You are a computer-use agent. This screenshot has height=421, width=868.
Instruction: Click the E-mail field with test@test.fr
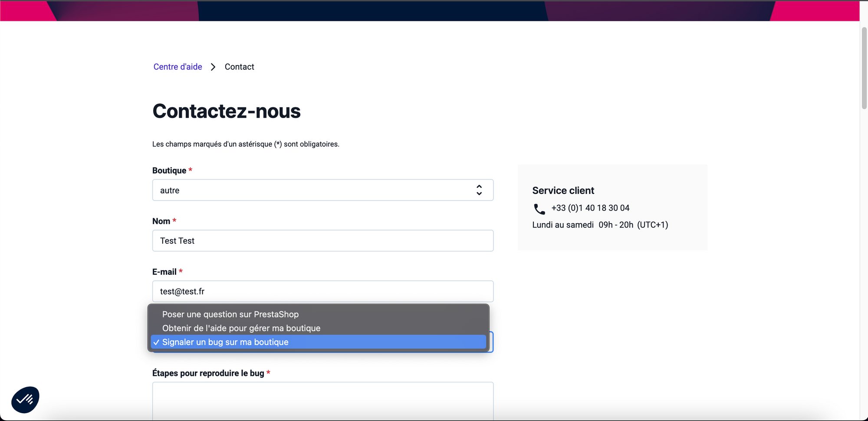tap(323, 291)
